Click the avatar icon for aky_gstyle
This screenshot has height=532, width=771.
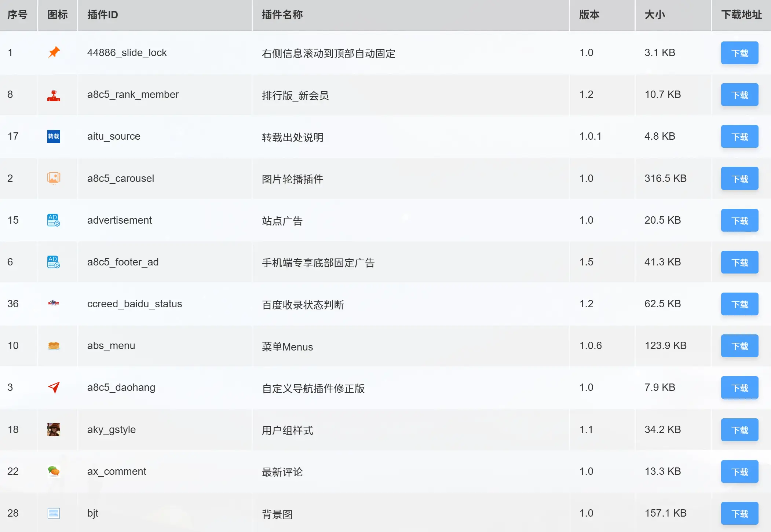[x=54, y=429]
